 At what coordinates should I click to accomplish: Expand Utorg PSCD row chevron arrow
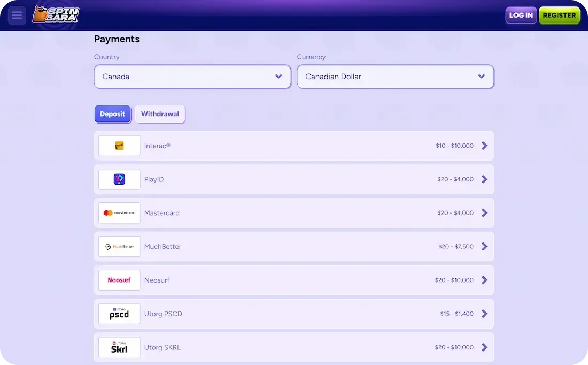[x=484, y=314]
